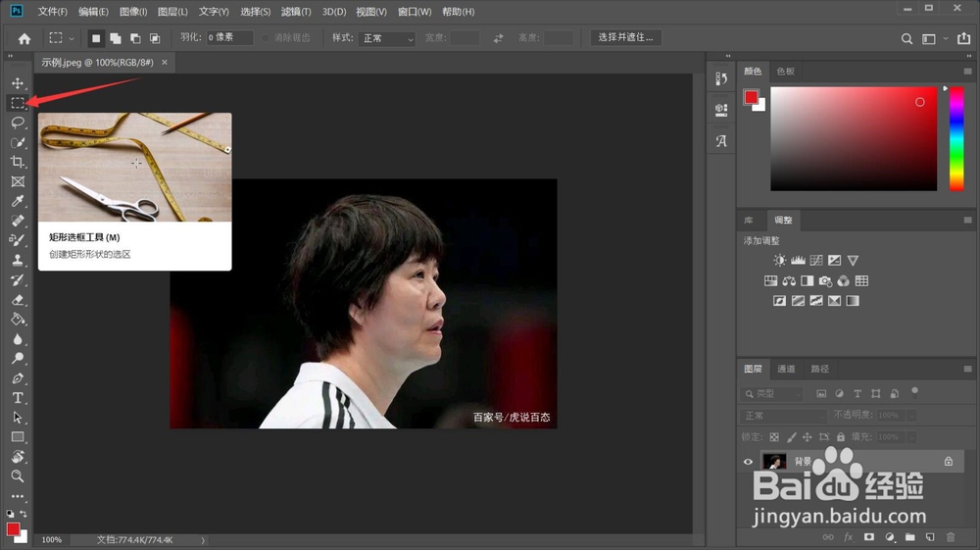The image size is (980, 550).
Task: Select the Quick Selection tool
Action: [x=18, y=142]
